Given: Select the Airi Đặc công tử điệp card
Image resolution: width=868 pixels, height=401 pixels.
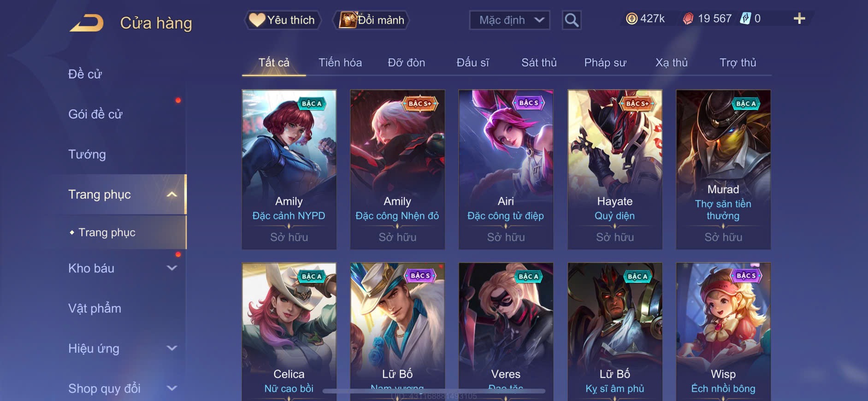Looking at the screenshot, I should (506, 170).
